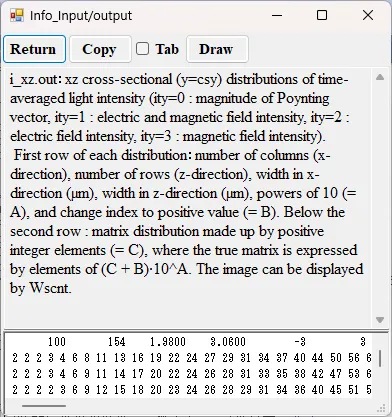Copy the output text with Copy button
This screenshot has height=417, width=392.
point(100,49)
